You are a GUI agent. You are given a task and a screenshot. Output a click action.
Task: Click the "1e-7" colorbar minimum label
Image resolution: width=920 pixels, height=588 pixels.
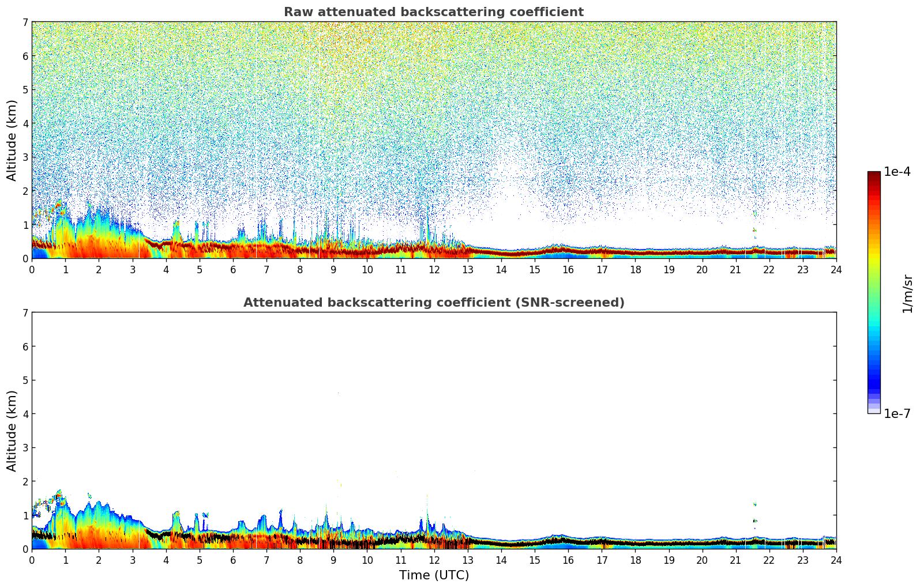[897, 413]
